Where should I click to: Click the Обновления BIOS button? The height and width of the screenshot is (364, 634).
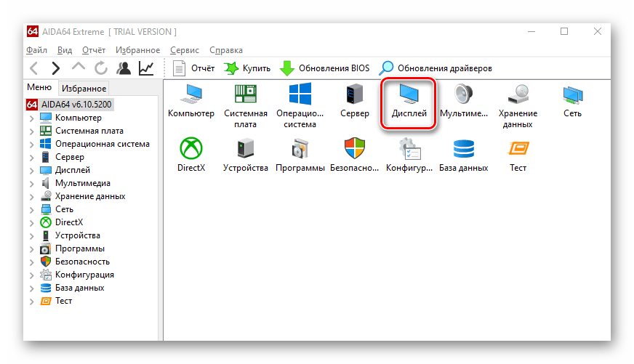[325, 68]
